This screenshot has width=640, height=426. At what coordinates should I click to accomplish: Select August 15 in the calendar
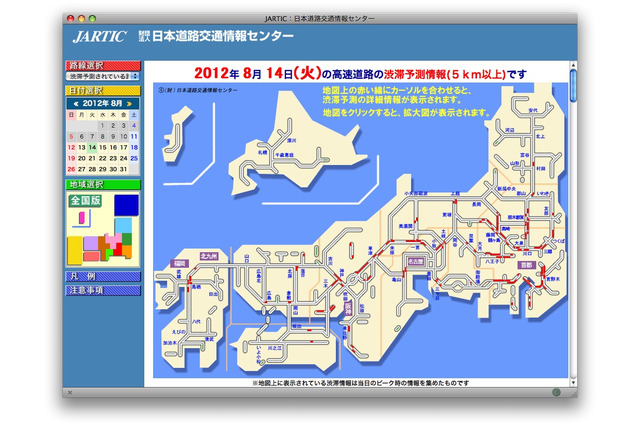click(103, 147)
